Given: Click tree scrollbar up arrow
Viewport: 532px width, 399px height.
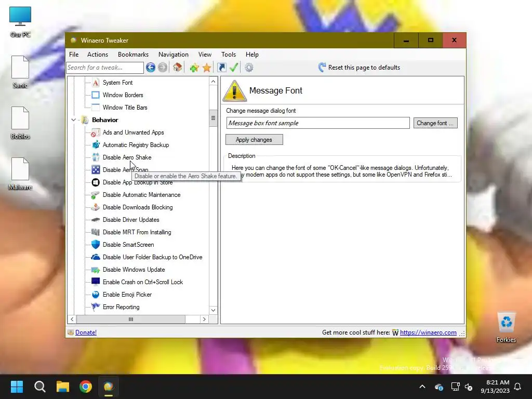Looking at the screenshot, I should pyautogui.click(x=213, y=82).
